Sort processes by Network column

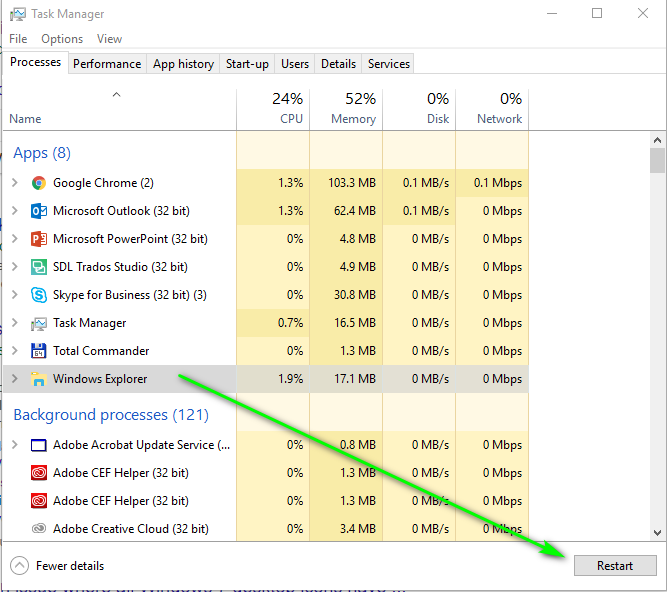click(492, 110)
